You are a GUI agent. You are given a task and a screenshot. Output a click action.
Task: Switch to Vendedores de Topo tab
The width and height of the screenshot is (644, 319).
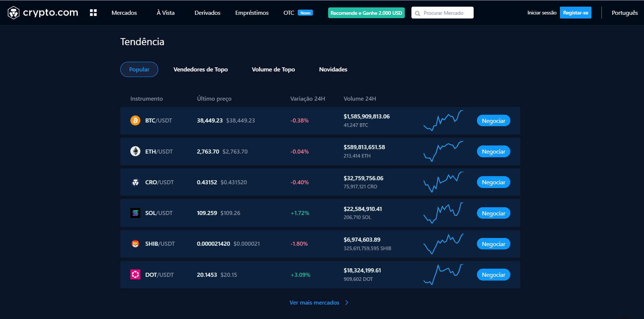(201, 70)
